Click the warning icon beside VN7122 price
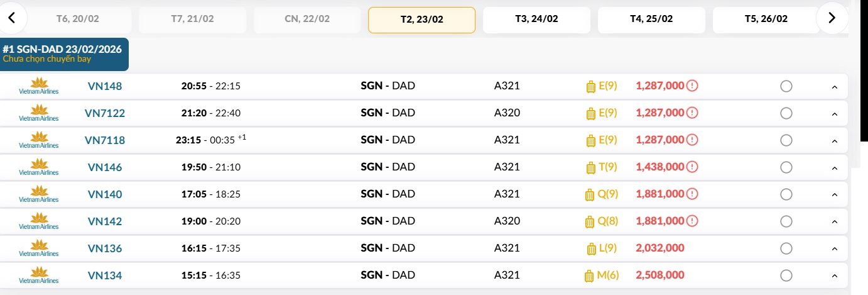The image size is (868, 295). [x=692, y=113]
